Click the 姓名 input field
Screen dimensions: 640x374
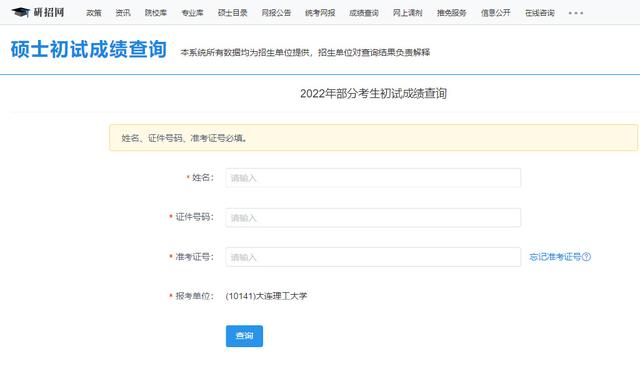(x=373, y=178)
